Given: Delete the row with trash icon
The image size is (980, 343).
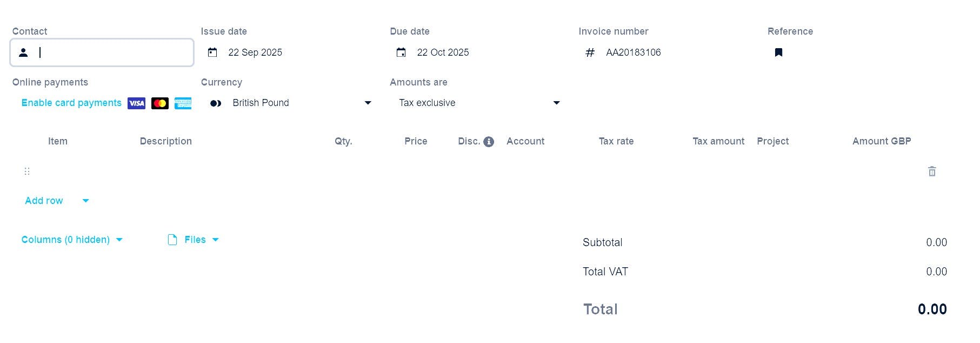Looking at the screenshot, I should pyautogui.click(x=932, y=171).
